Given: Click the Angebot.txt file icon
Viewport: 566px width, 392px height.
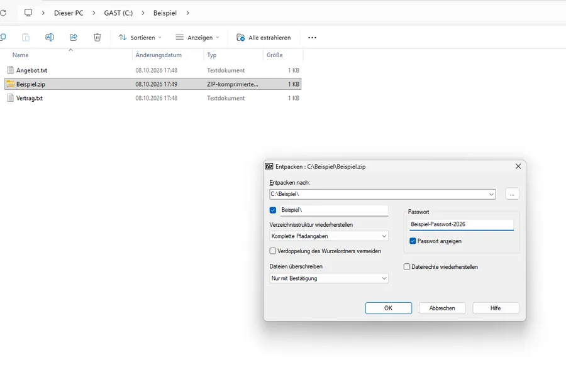Looking at the screenshot, I should 11,70.
